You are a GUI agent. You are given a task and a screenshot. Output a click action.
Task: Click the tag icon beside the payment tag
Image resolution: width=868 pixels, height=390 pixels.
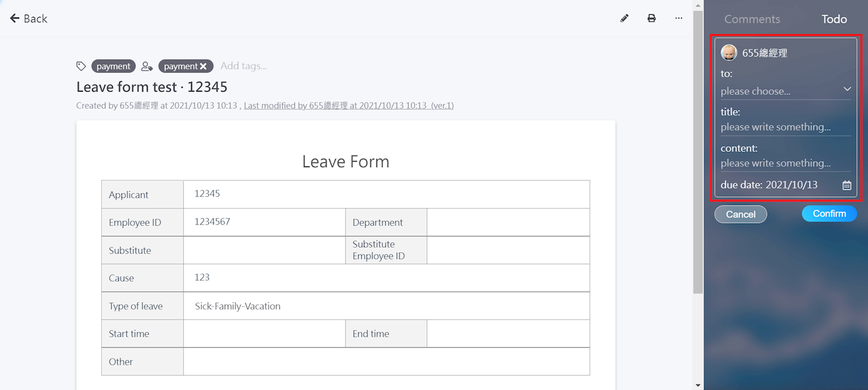[81, 66]
